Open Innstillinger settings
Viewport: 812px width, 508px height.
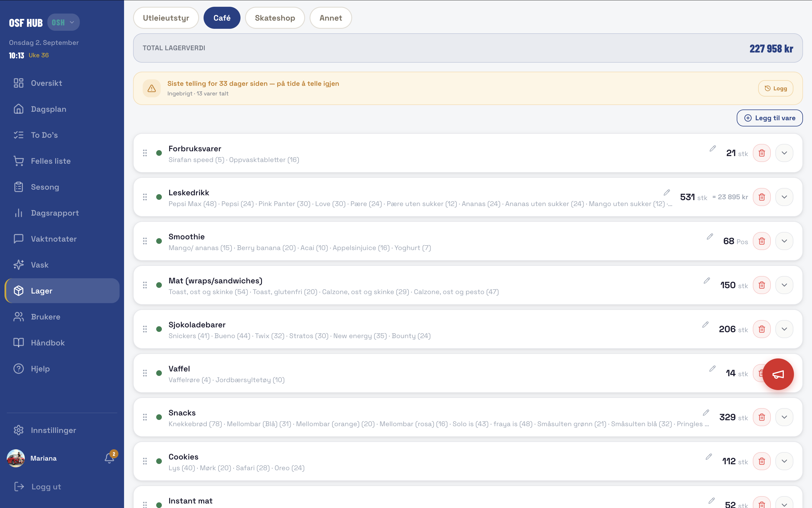point(62,430)
